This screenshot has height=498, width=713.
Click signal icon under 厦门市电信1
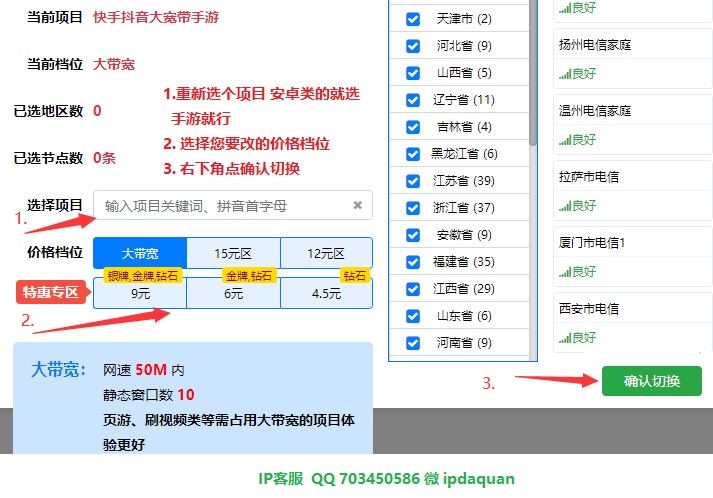[565, 272]
